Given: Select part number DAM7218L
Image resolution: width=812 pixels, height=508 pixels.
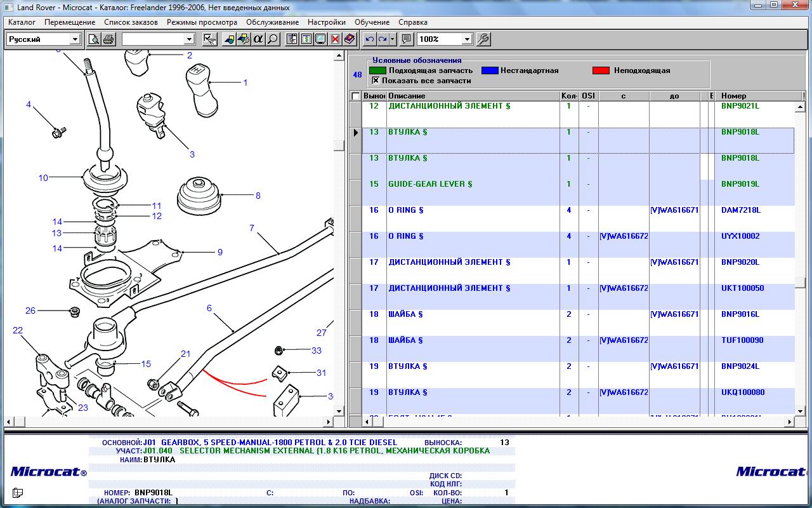Looking at the screenshot, I should pos(740,210).
